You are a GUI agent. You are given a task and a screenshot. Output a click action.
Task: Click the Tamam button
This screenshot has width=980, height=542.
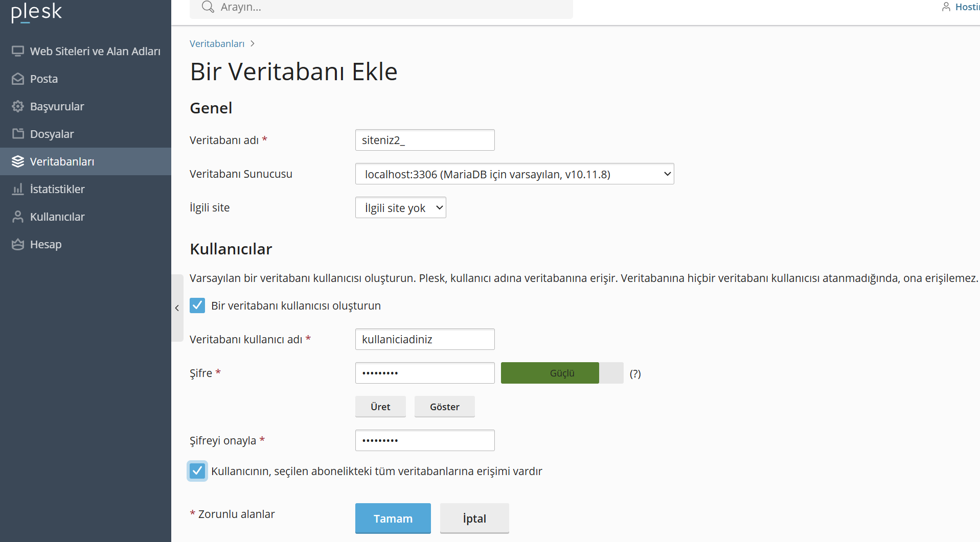(x=393, y=519)
